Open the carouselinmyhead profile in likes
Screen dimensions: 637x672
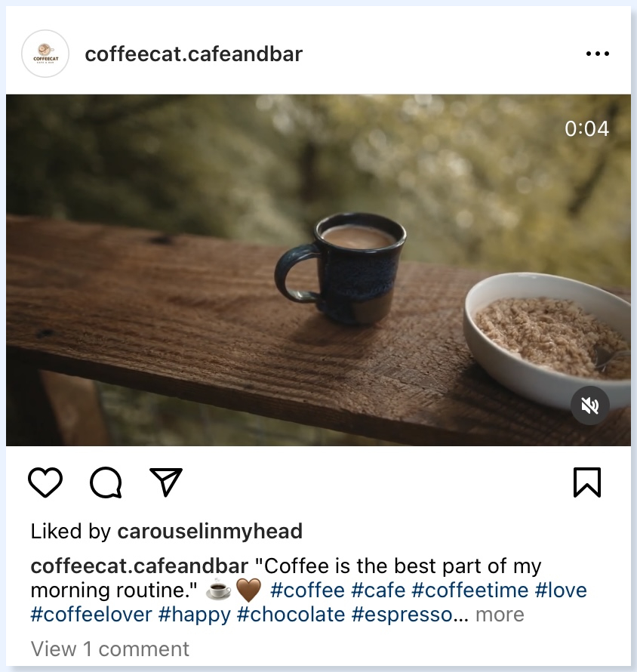(x=210, y=532)
